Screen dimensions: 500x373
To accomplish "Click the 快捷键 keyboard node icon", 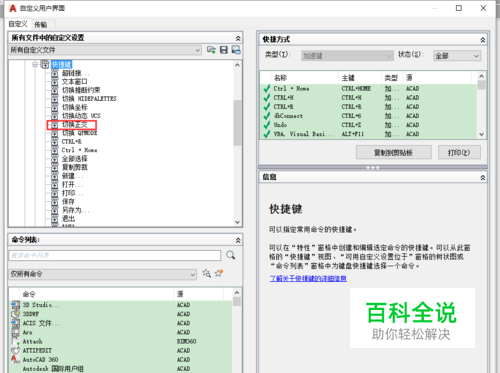I will pos(45,64).
